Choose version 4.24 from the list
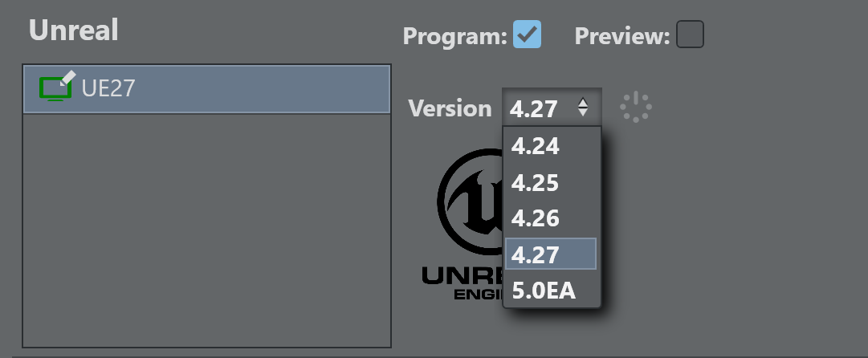868x358 pixels. click(x=536, y=147)
